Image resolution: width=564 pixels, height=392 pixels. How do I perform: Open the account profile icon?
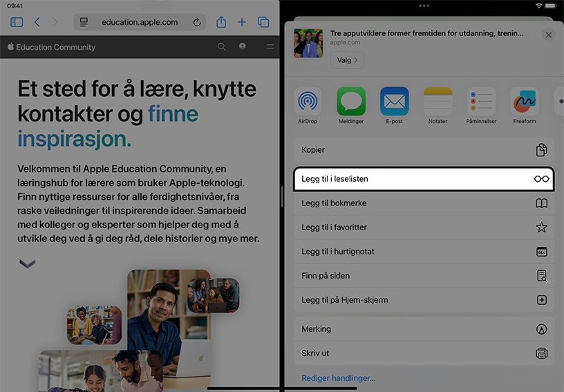243,46
